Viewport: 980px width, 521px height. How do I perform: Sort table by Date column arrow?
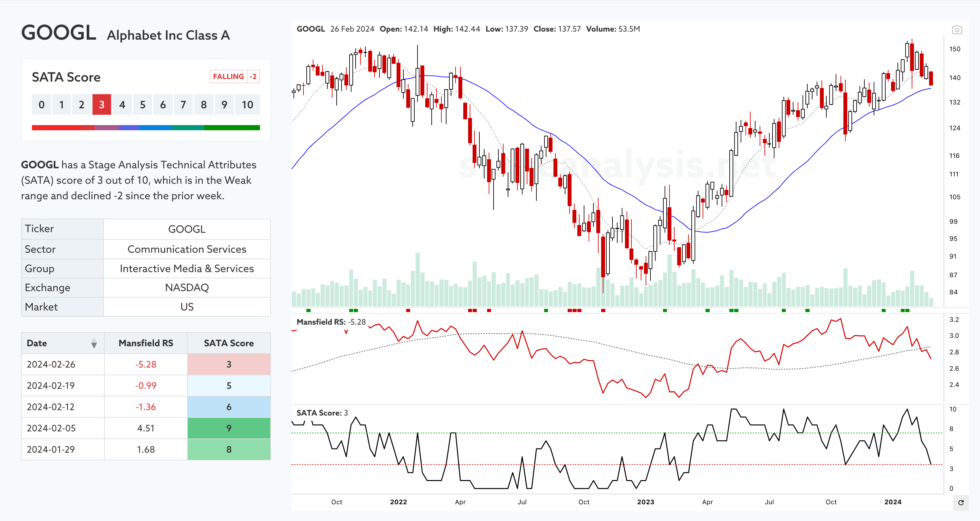click(x=94, y=343)
